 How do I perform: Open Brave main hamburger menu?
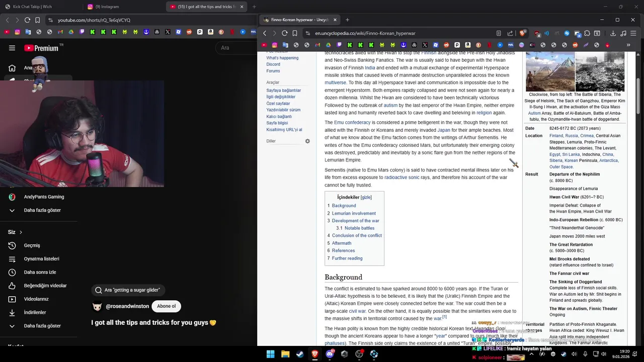(633, 33)
